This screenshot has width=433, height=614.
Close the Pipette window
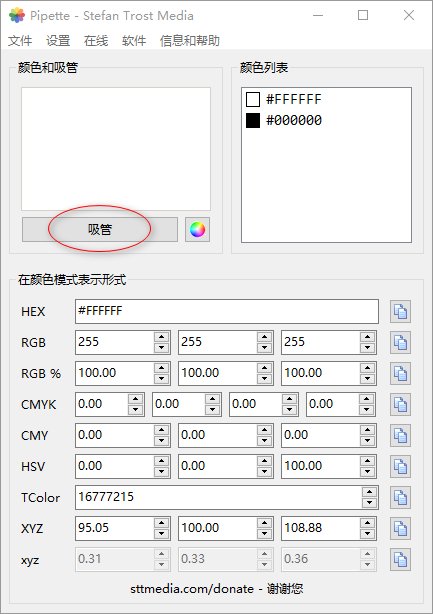[x=409, y=15]
